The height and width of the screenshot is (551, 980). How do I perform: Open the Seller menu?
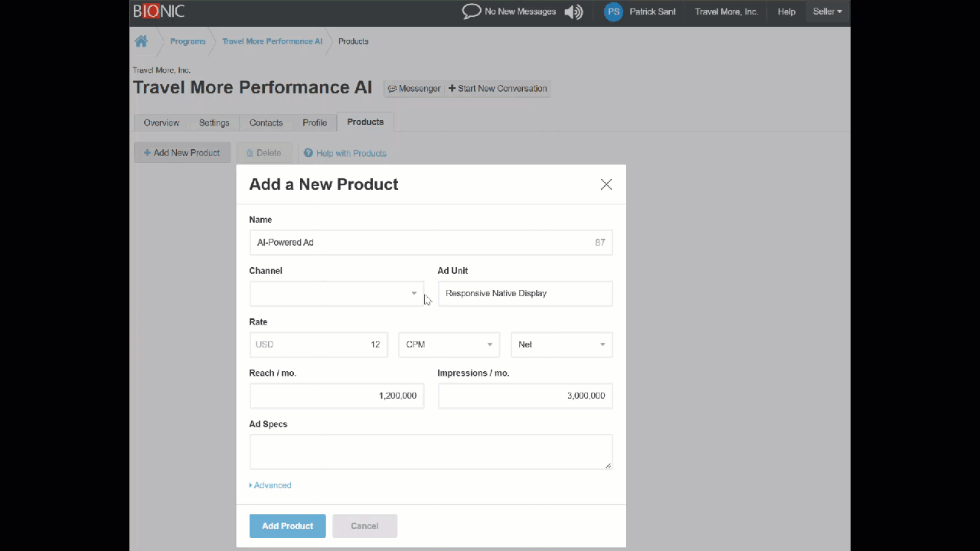827,11
